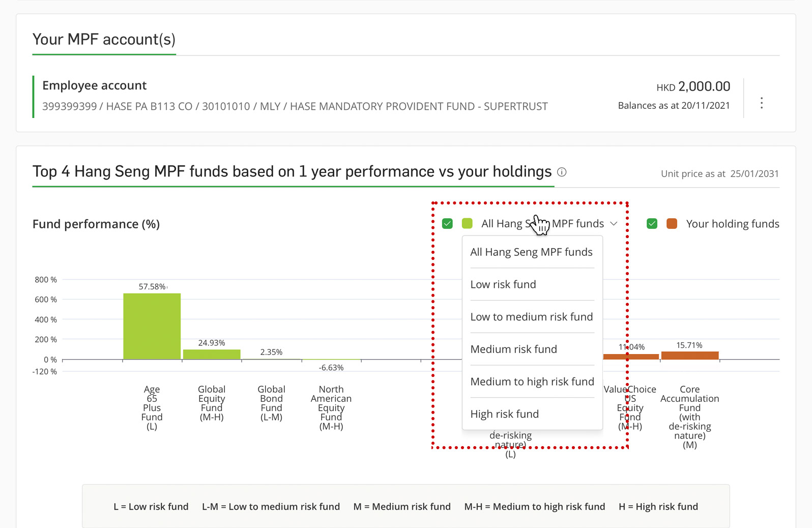Click the Global Equity Fund bar
This screenshot has height=528, width=812.
click(x=212, y=355)
